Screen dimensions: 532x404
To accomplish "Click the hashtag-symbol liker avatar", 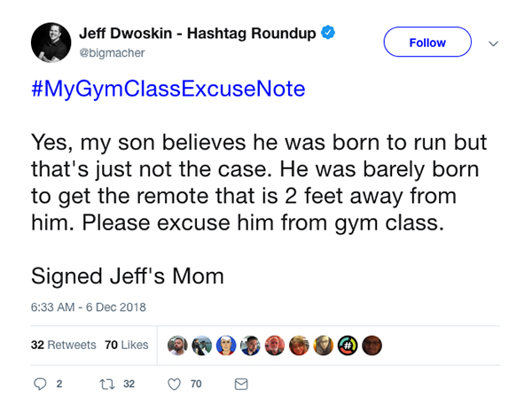I will coord(348,346).
